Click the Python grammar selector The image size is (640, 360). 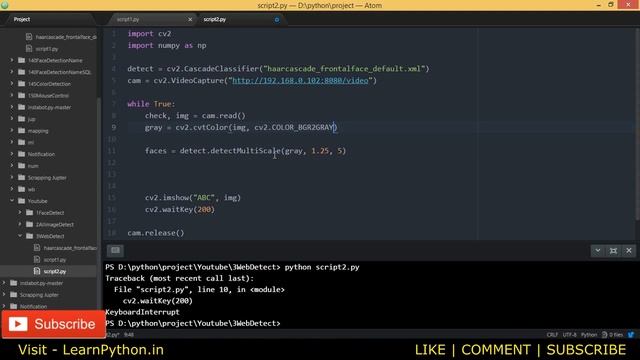tap(589, 335)
